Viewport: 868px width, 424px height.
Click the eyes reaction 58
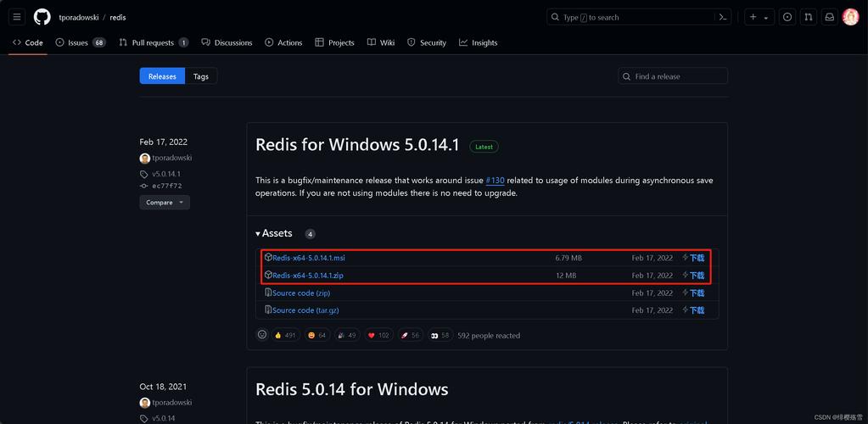click(440, 336)
